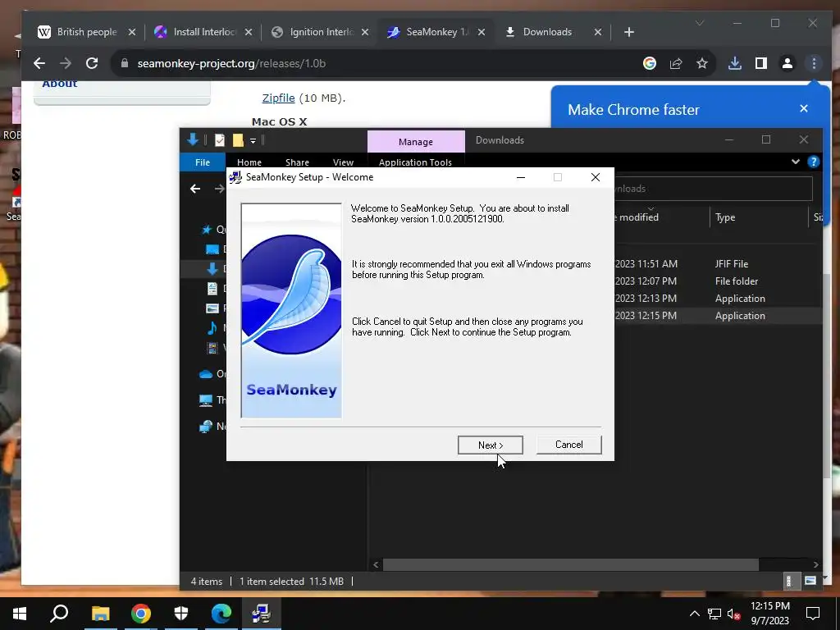Open the muted volume tray icon
Screen dimensions: 840x630
pos(734,614)
